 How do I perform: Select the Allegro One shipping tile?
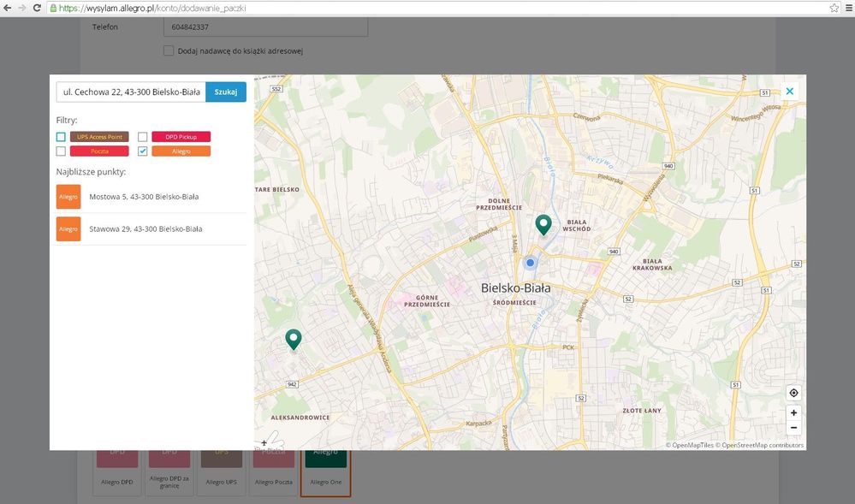tap(325, 473)
